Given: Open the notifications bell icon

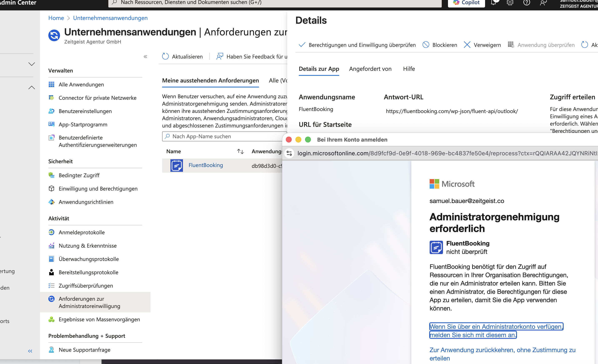Looking at the screenshot, I should click(x=493, y=3).
